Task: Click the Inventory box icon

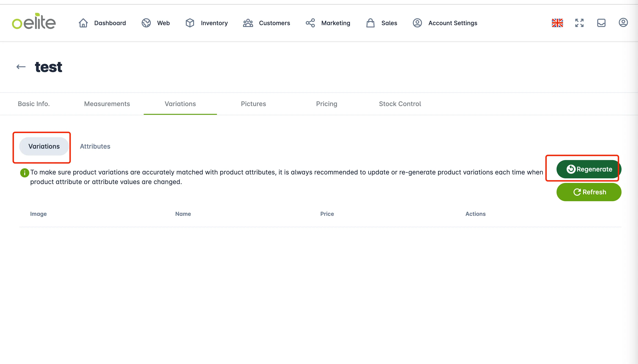Action: tap(190, 23)
